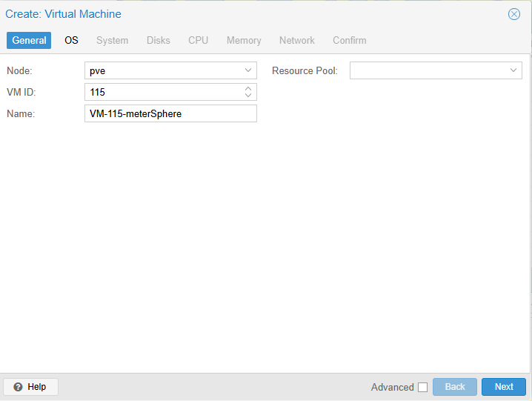
Task: Decrease VM ID with the down arrow
Action: pyautogui.click(x=248, y=96)
